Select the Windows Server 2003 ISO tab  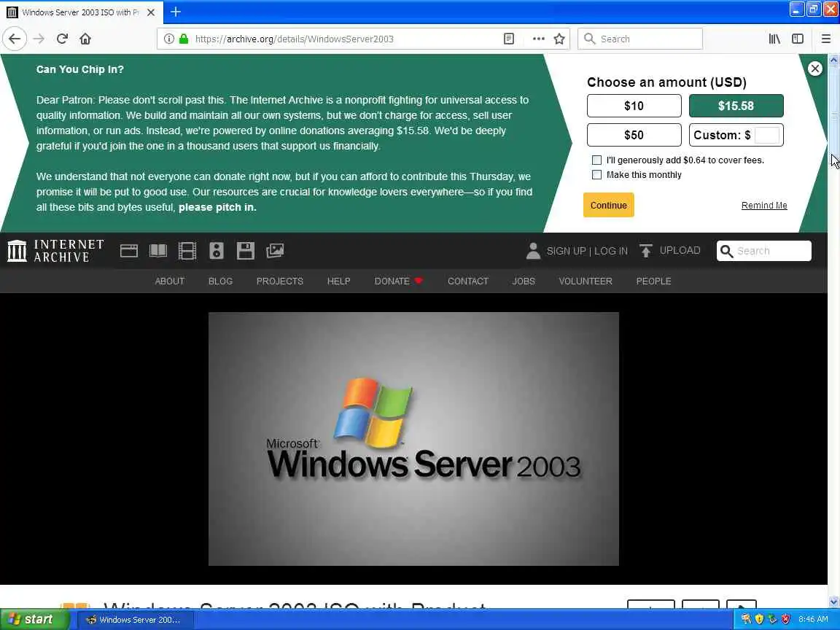tap(82, 12)
